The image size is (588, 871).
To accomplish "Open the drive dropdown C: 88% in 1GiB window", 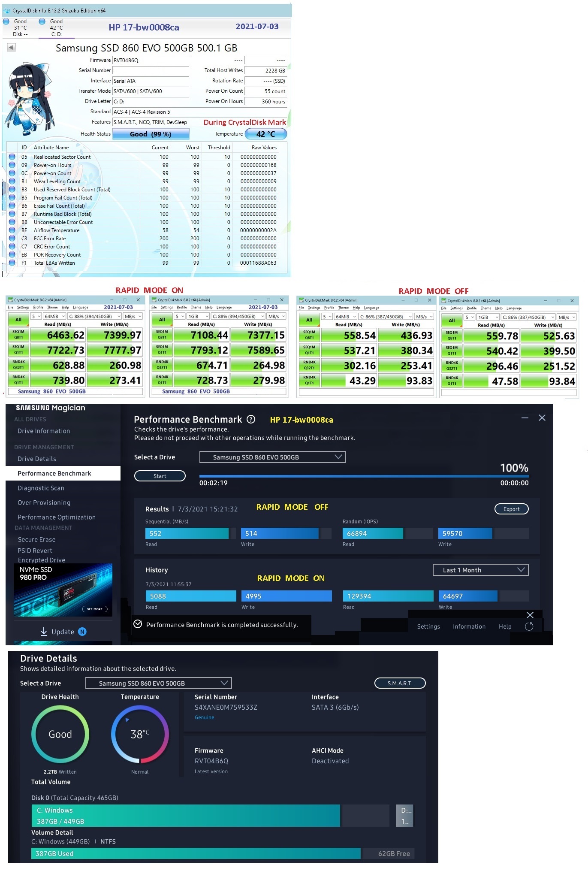I will coord(238,316).
